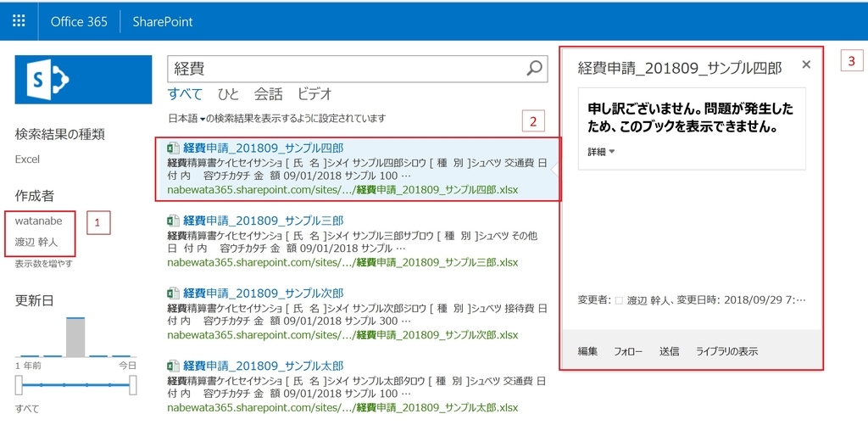The height and width of the screenshot is (436, 868).
Task: Close the 経費申請 preview panel
Action: [806, 64]
